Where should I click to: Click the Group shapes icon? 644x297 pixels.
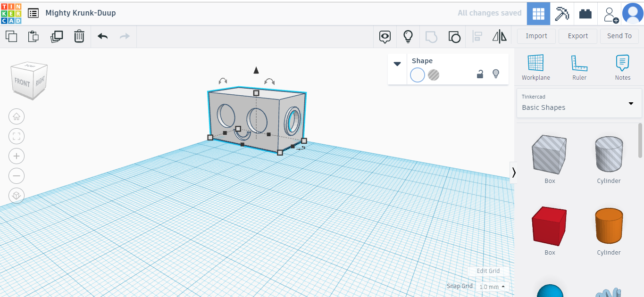tap(431, 37)
